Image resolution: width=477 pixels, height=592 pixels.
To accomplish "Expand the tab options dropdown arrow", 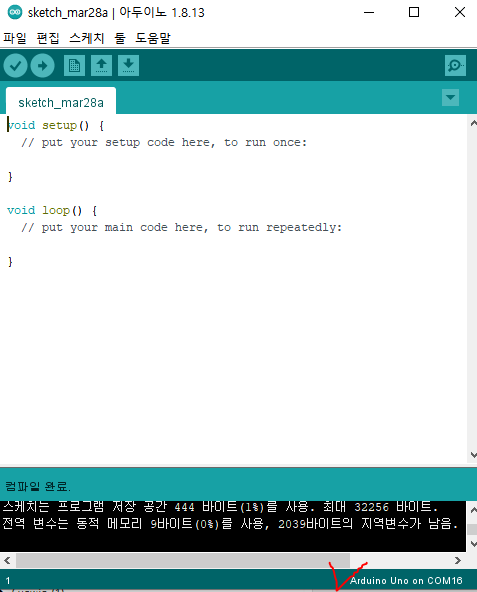I will coord(450,97).
